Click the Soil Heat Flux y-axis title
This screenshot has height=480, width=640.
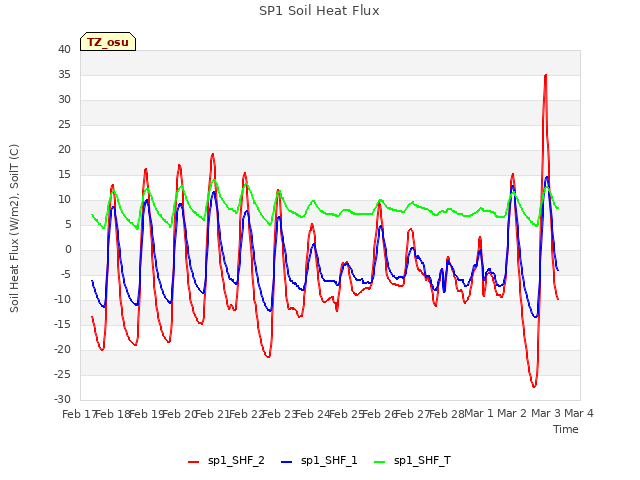(x=14, y=228)
